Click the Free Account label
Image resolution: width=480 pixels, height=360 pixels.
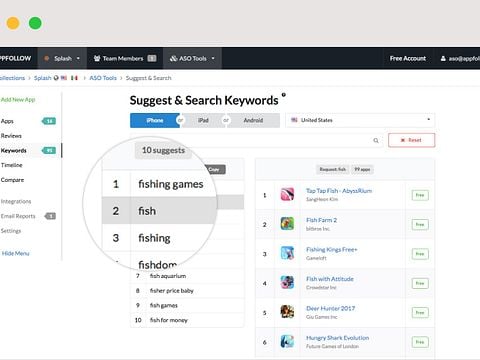point(408,58)
